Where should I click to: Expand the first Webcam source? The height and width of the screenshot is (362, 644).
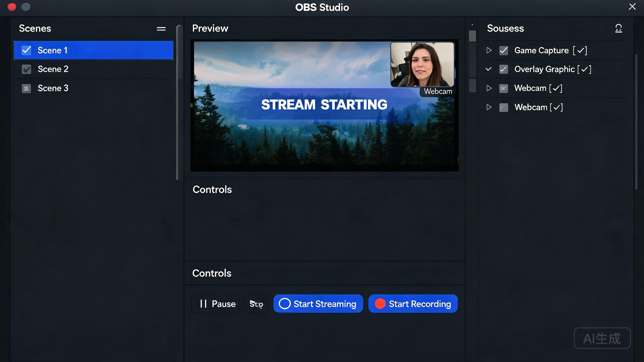(x=489, y=88)
